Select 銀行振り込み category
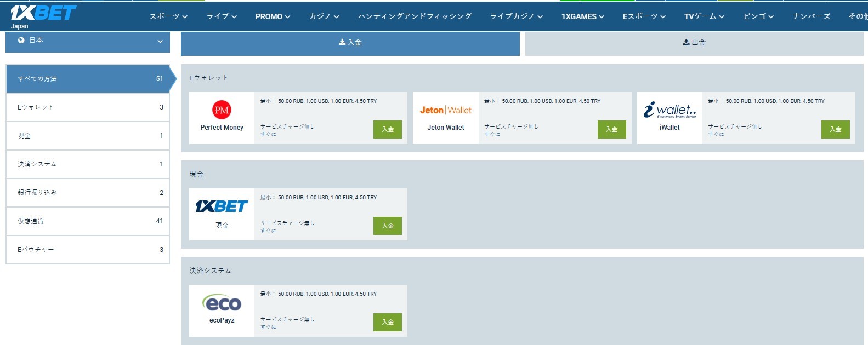The image size is (868, 345). coord(88,193)
